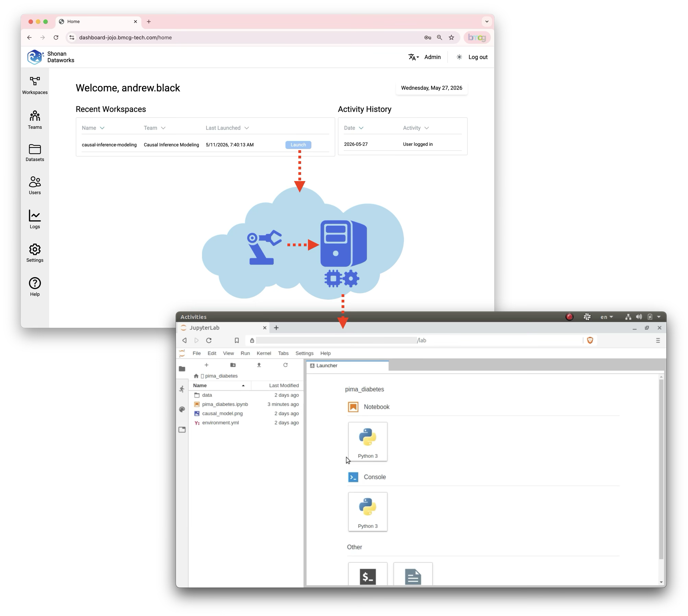Viewport: 688px width, 616px height.
Task: Open the running kernels sidebar tab
Action: coord(182,389)
